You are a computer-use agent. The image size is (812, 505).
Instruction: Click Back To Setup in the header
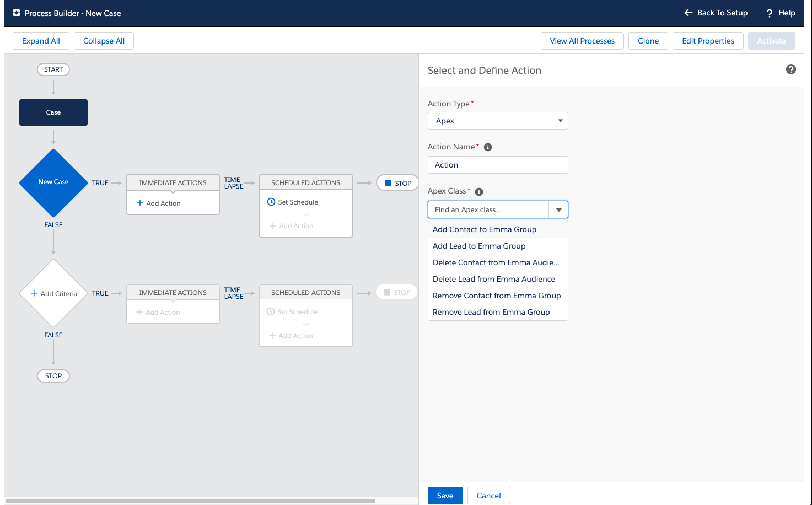[716, 13]
